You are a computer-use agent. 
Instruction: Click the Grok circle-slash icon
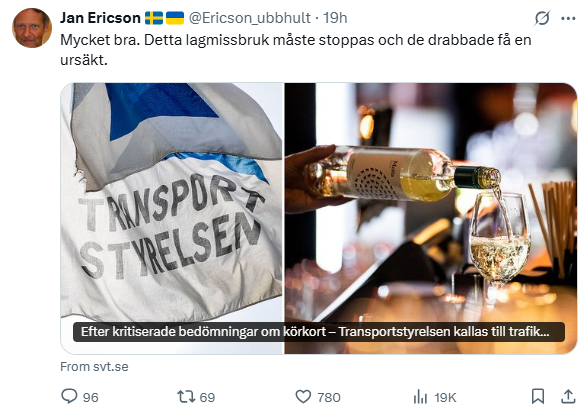pos(542,18)
